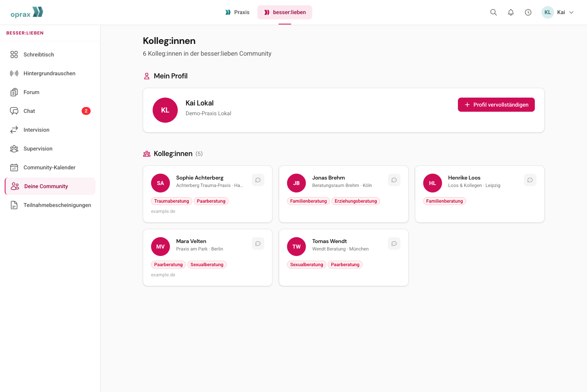587x392 pixels.
Task: Click the Traumaberatung tag
Action: click(171, 201)
